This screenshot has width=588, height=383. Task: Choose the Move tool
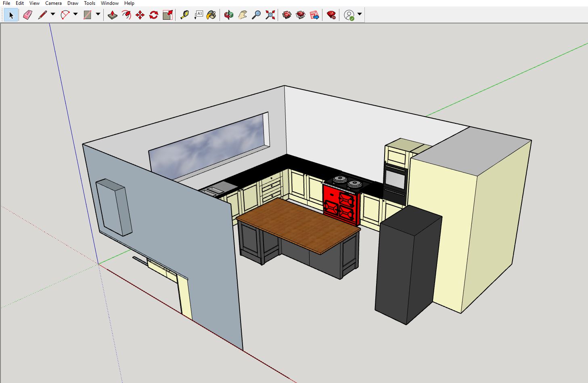[139, 15]
